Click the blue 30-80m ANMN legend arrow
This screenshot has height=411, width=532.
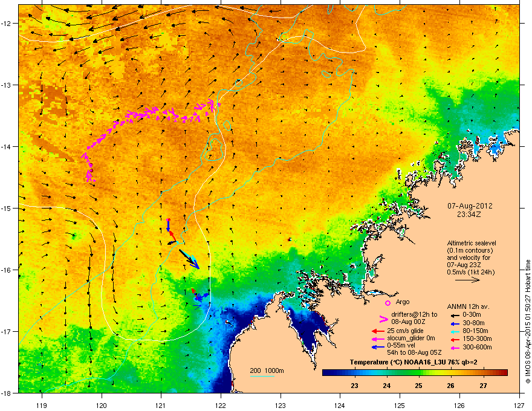pos(454,323)
